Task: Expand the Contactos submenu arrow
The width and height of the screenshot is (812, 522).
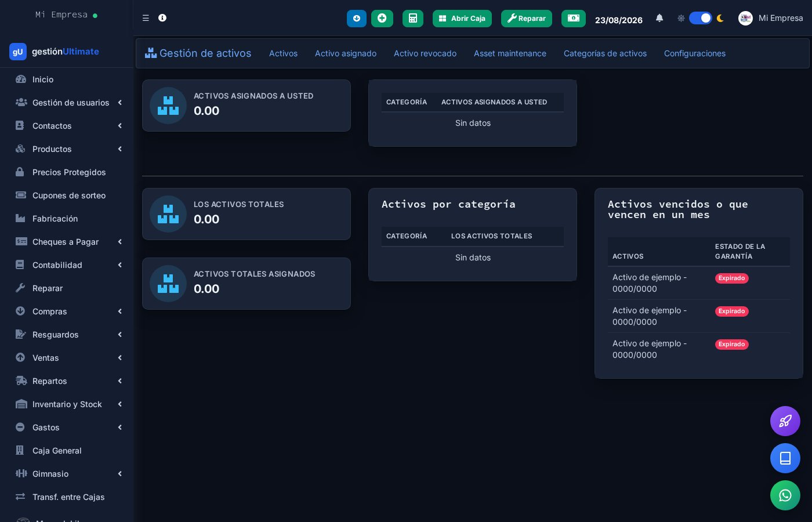Action: point(120,126)
